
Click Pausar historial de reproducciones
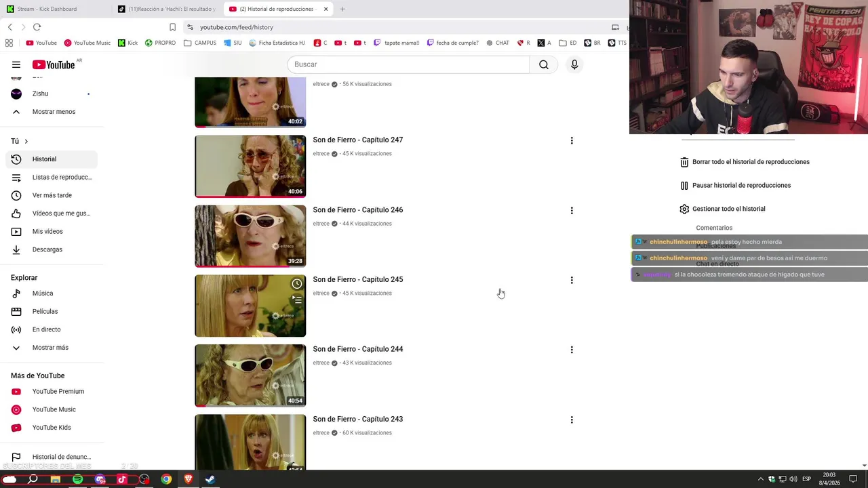(735, 186)
